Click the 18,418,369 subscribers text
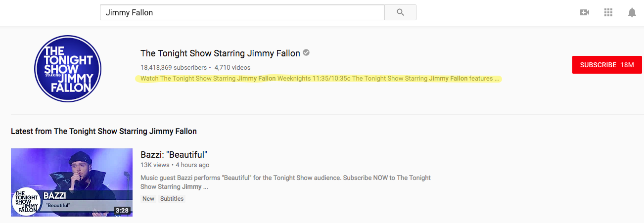 (174, 67)
